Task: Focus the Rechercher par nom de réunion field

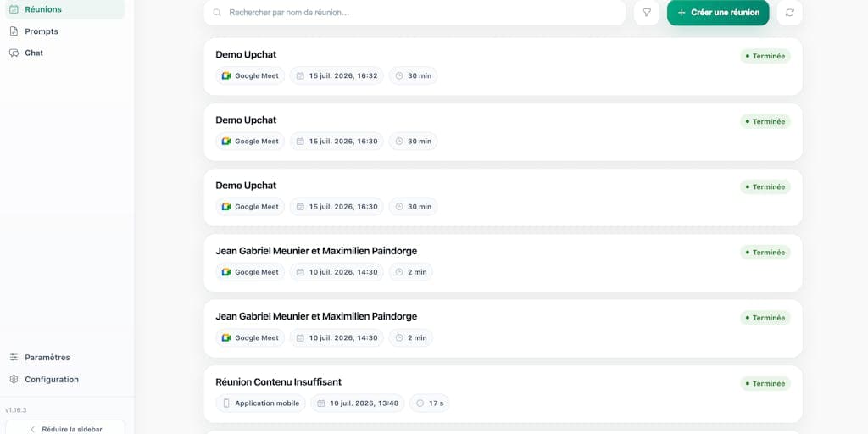Action: click(415, 12)
